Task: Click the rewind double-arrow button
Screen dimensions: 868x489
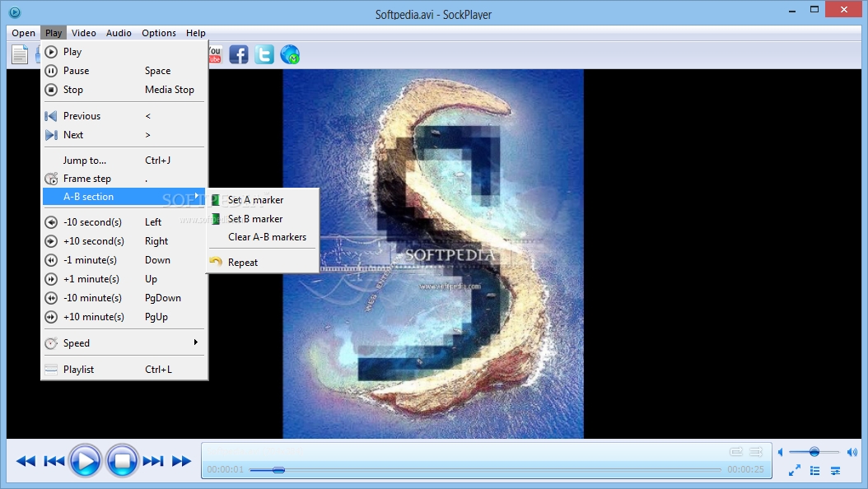Action: pos(26,461)
